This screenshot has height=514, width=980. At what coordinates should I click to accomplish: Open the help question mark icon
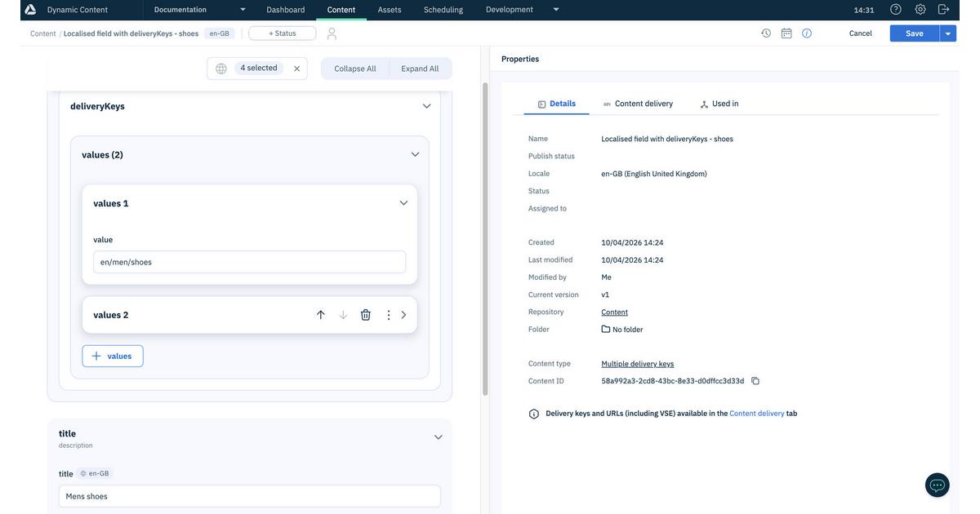click(896, 10)
